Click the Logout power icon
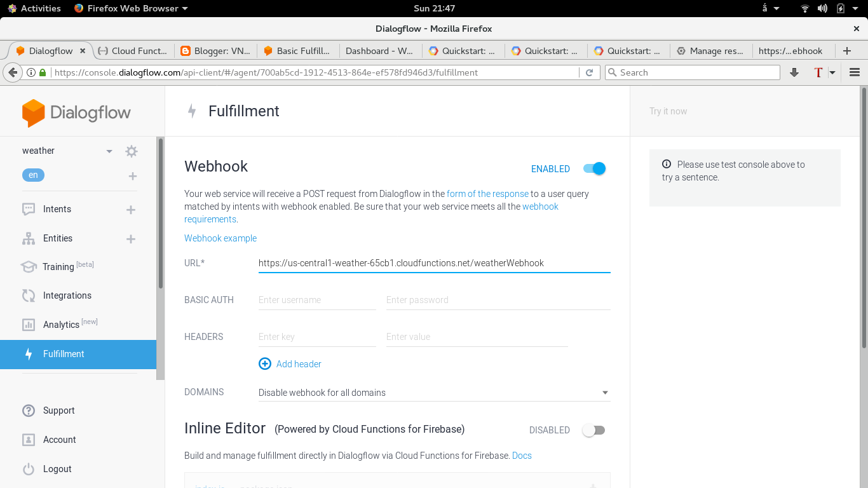 [x=29, y=469]
